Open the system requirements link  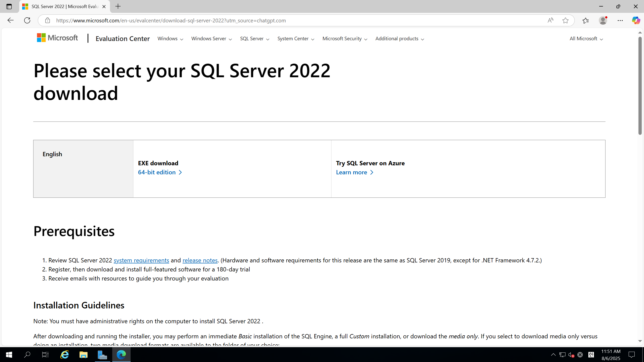141,260
